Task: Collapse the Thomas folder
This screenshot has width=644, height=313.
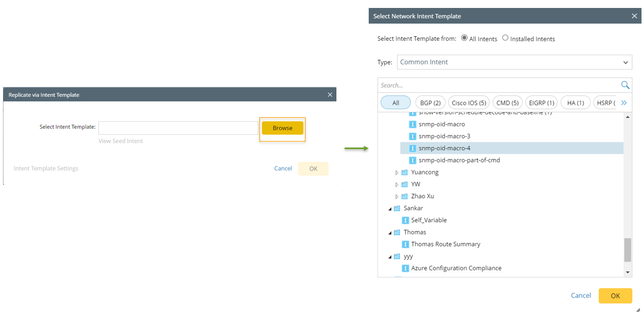Action: tap(390, 233)
